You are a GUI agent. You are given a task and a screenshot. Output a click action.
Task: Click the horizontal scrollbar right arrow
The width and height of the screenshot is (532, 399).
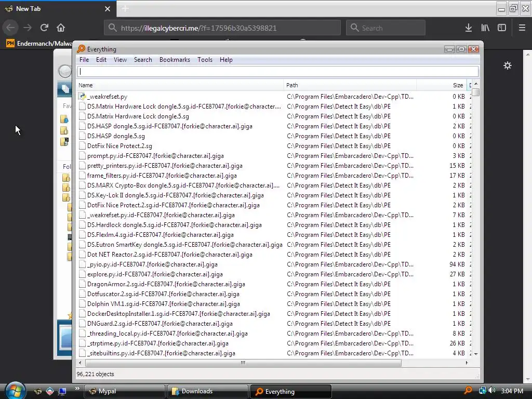pos(467,363)
